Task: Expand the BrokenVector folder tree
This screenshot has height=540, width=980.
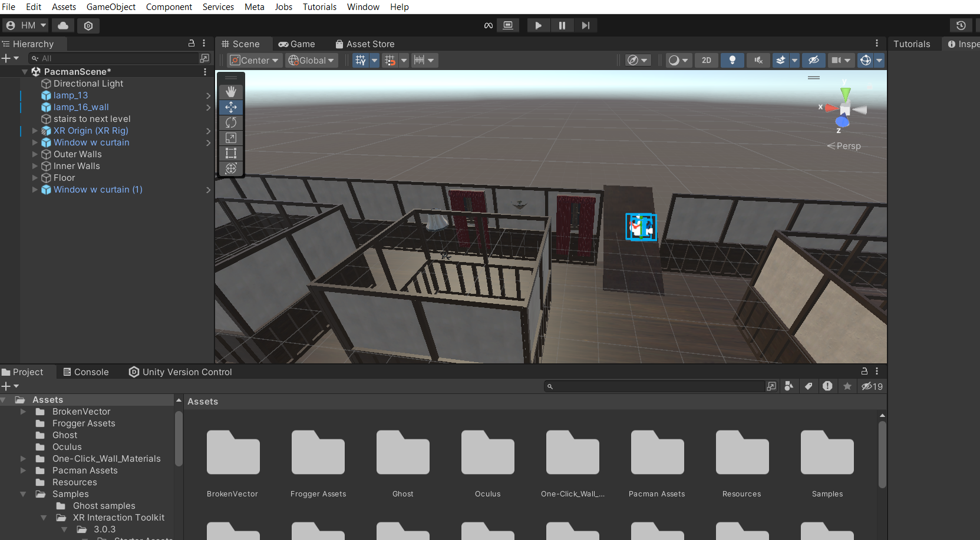Action: coord(24,412)
